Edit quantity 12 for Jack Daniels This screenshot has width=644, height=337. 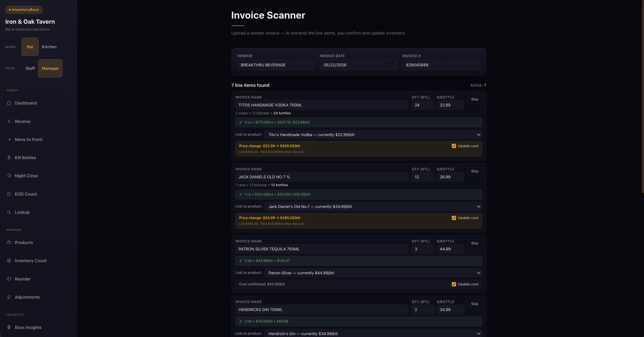tap(423, 177)
